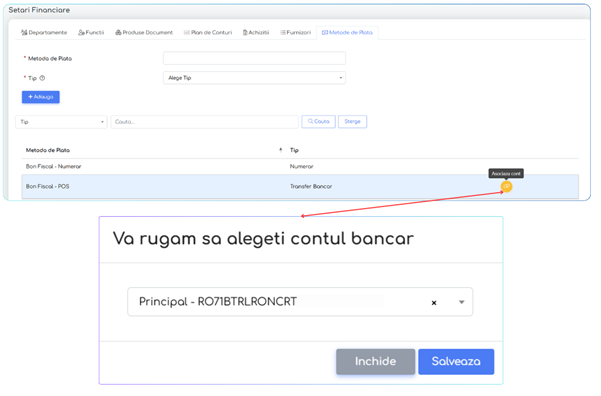The height and width of the screenshot is (396, 601).
Task: Select the Metode de Plata tab
Action: tap(347, 33)
